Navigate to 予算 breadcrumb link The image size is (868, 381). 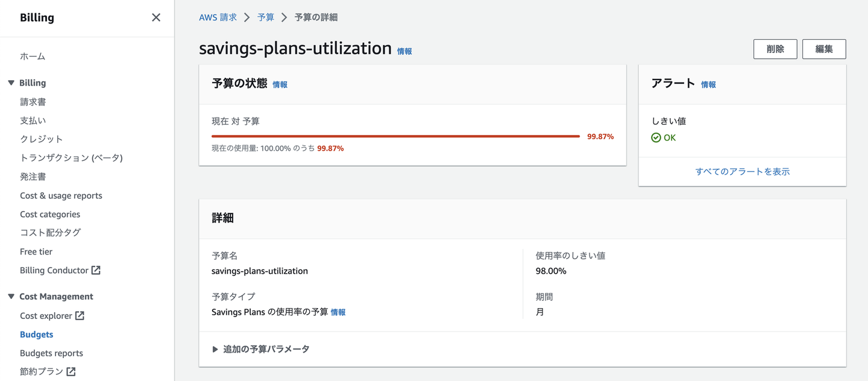click(x=266, y=17)
